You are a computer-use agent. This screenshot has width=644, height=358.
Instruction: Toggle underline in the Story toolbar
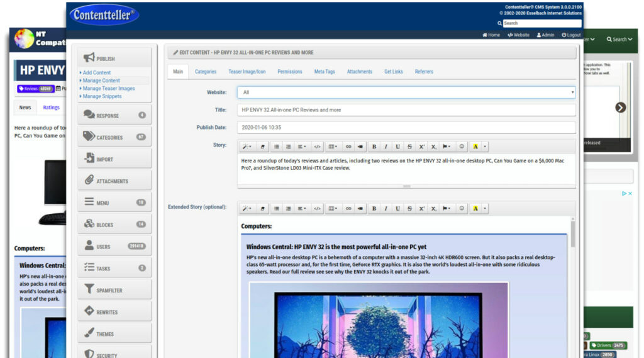tap(397, 147)
